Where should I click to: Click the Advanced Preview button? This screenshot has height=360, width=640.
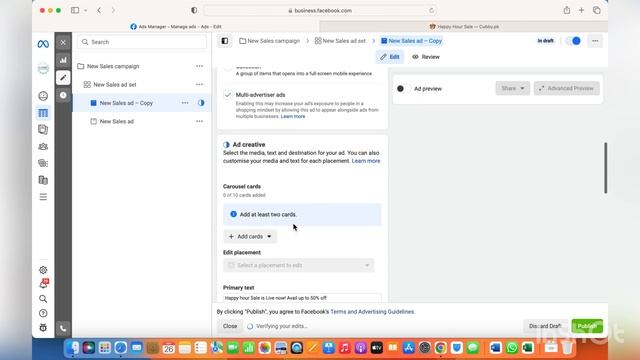point(567,88)
